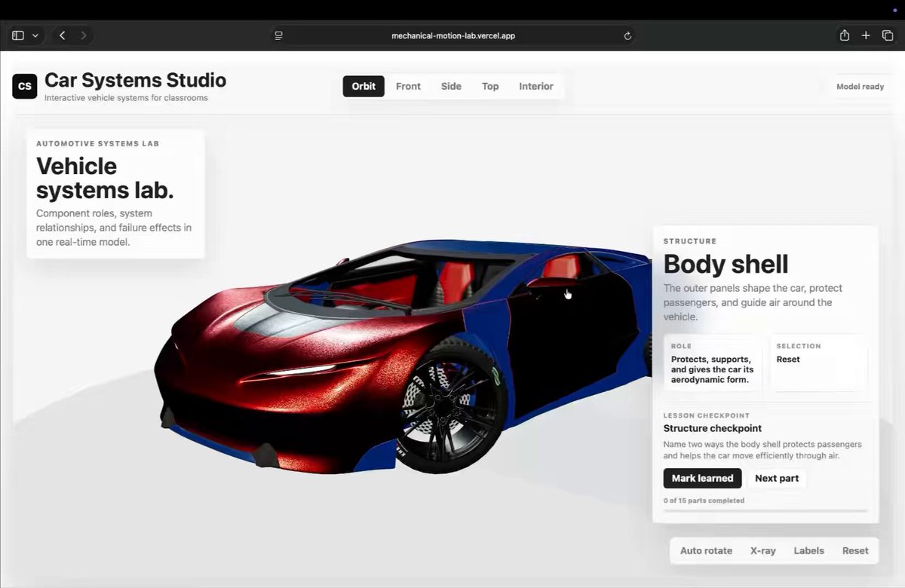The width and height of the screenshot is (905, 588).
Task: Click the browser forward arrow
Action: point(84,35)
